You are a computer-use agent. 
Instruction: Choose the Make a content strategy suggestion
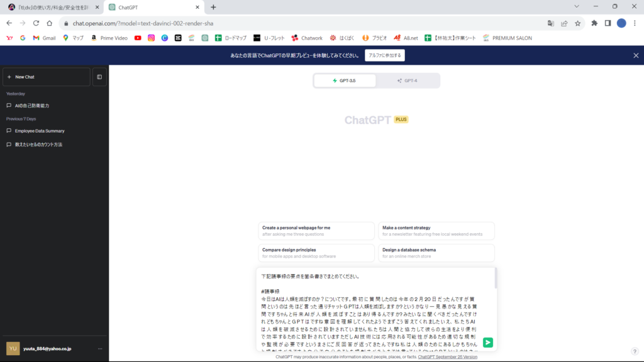pos(436,231)
